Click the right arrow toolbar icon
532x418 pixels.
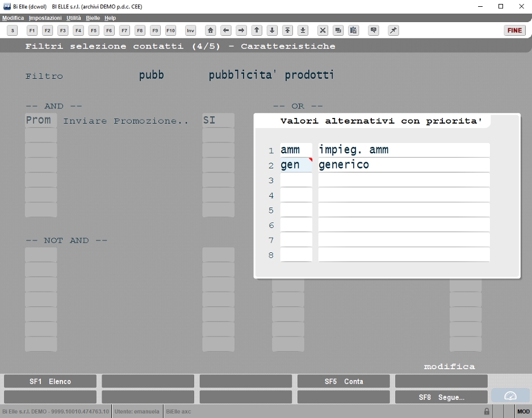point(241,31)
